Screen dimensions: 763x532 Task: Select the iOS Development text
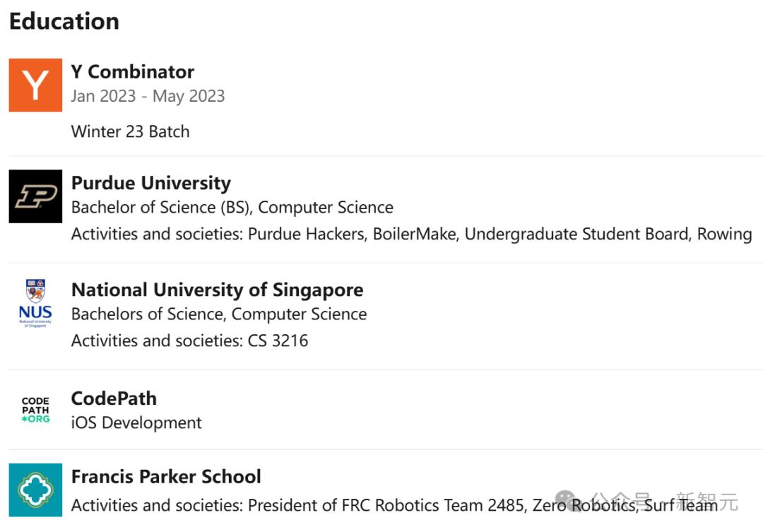click(x=136, y=423)
